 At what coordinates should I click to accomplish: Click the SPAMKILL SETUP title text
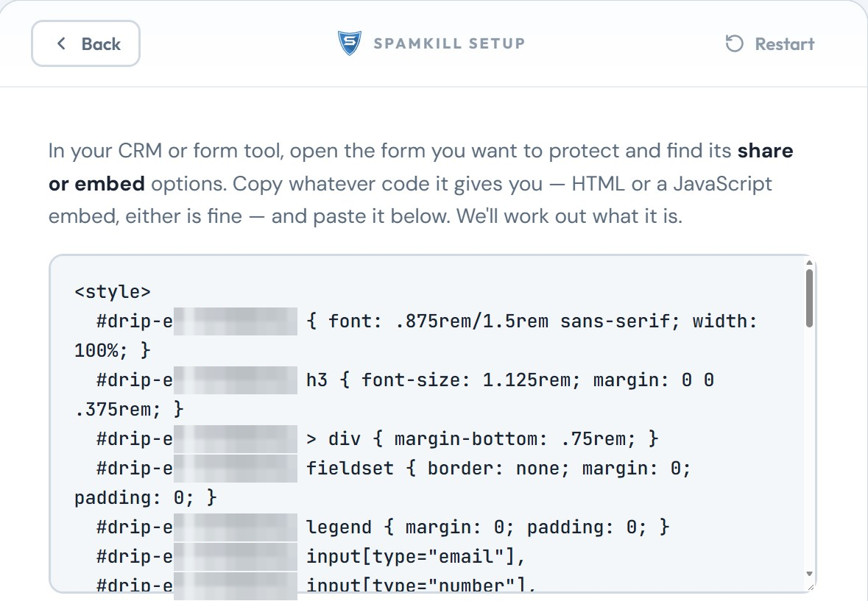click(449, 43)
